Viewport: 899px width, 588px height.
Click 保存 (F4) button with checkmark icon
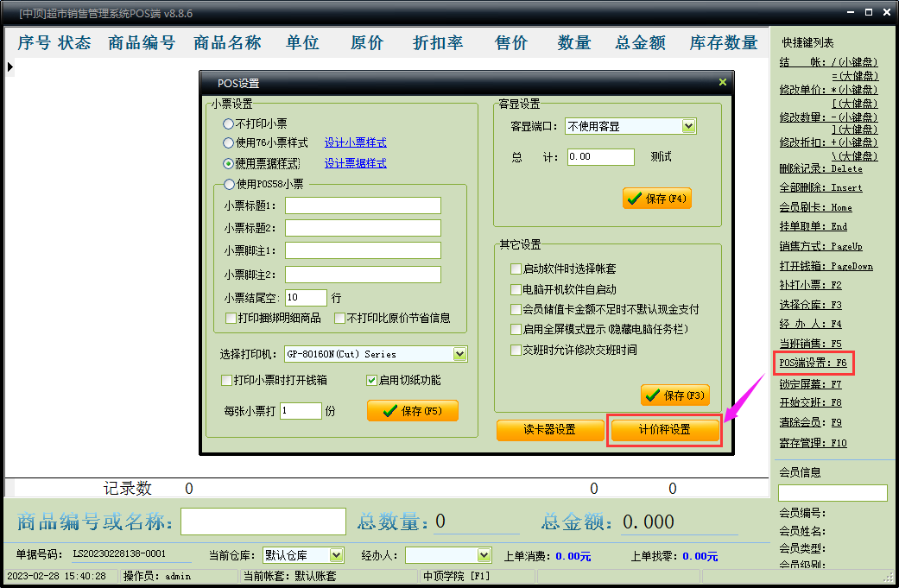pos(657,199)
